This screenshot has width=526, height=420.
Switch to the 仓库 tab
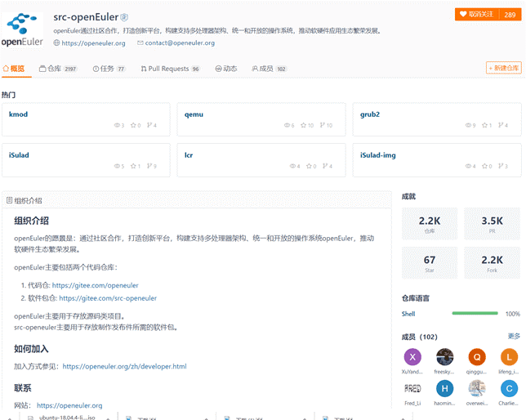pos(58,69)
